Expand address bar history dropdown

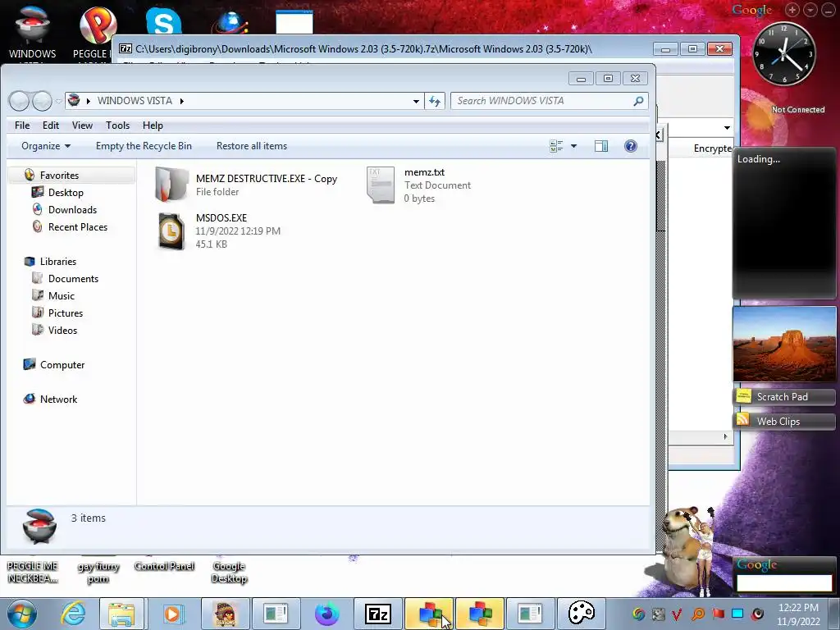tap(416, 101)
